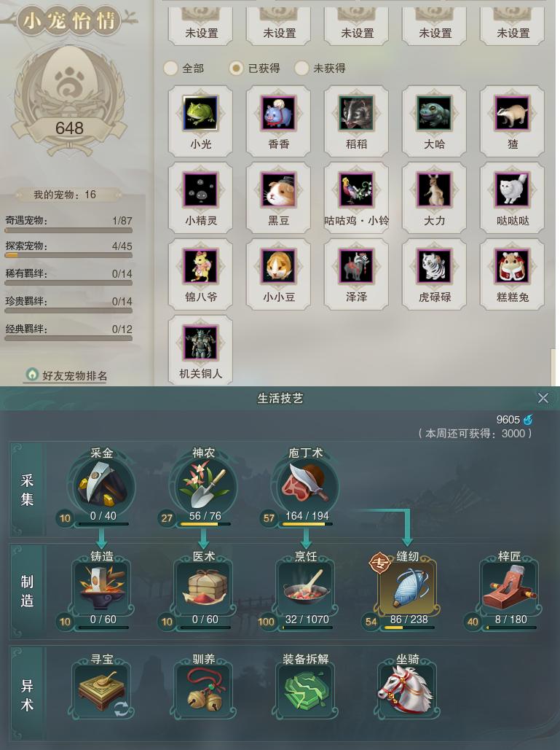Open the 神农 herb gathering skill
This screenshot has width=560, height=750.
point(204,487)
